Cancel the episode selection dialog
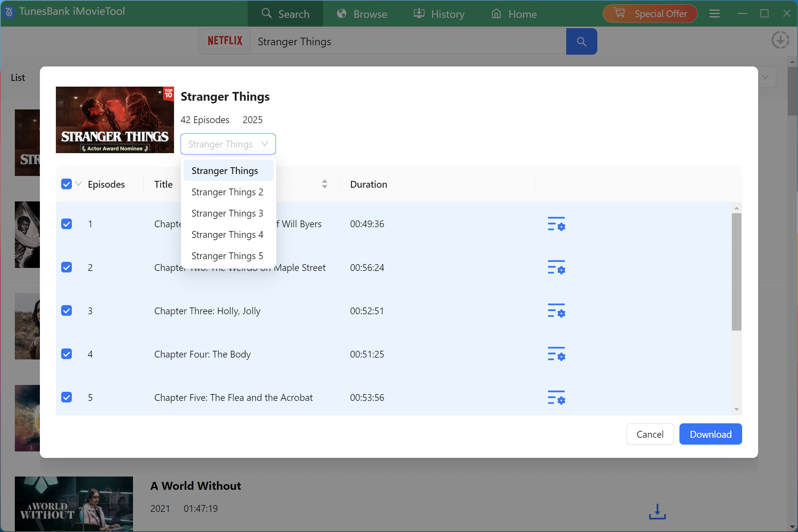This screenshot has width=798, height=532. (x=650, y=434)
